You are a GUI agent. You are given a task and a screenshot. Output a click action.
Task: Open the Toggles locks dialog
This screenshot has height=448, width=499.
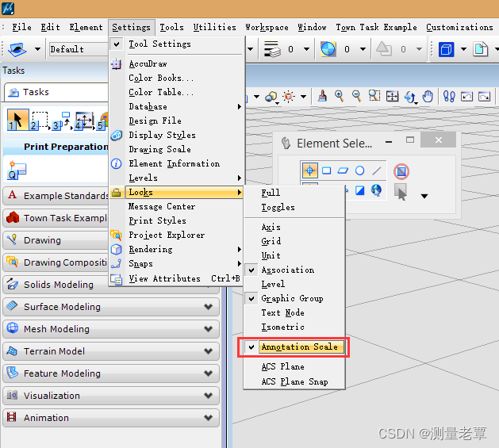[294, 207]
